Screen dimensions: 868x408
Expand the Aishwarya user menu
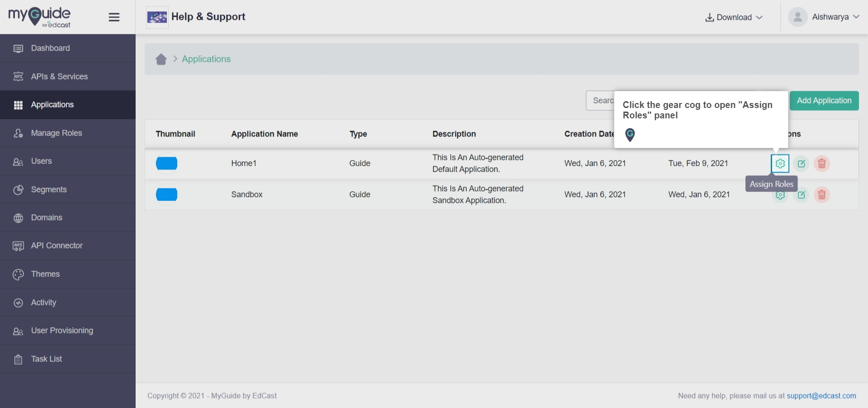point(835,17)
